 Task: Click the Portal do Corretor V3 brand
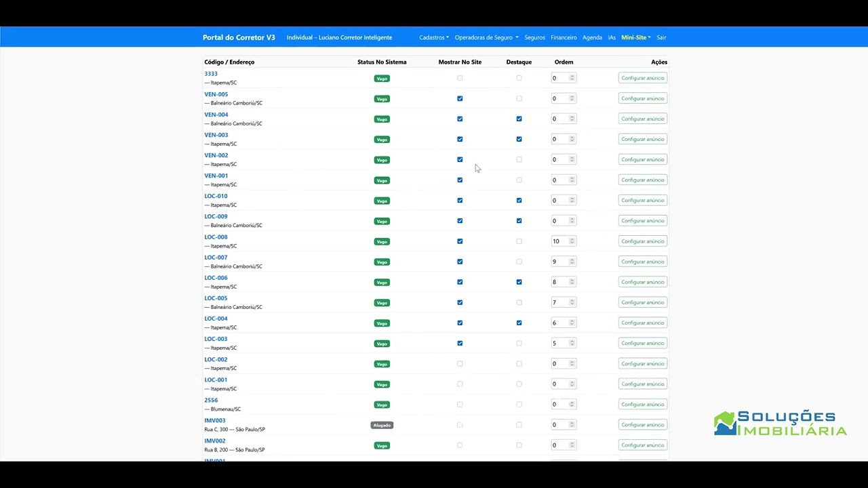pos(239,37)
